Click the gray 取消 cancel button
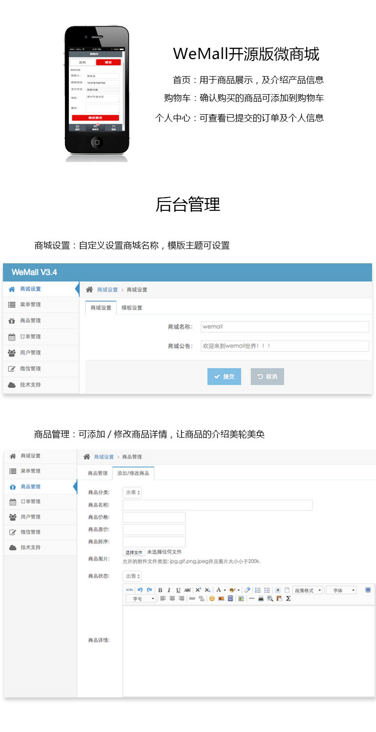This screenshot has height=732, width=376. click(267, 376)
